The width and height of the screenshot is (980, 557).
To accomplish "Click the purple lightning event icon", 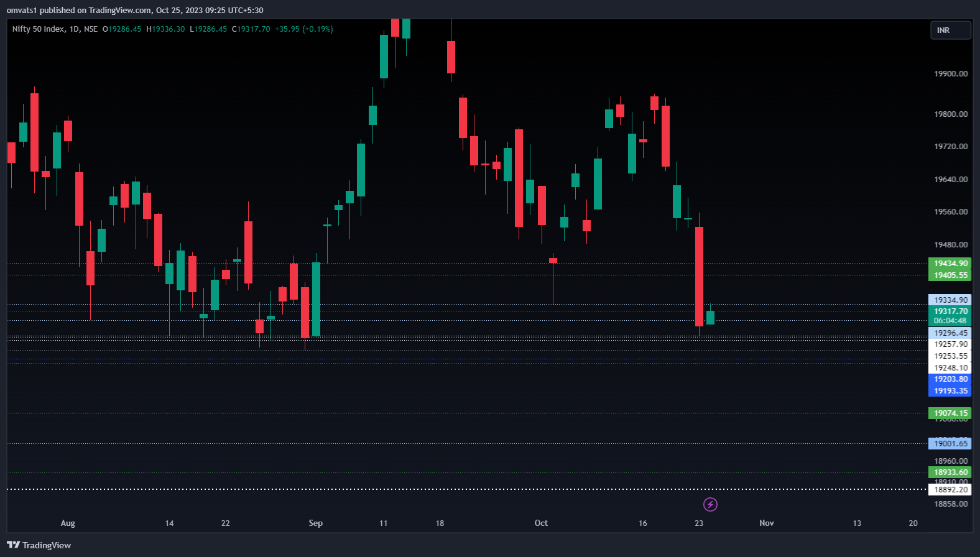I will [x=710, y=504].
